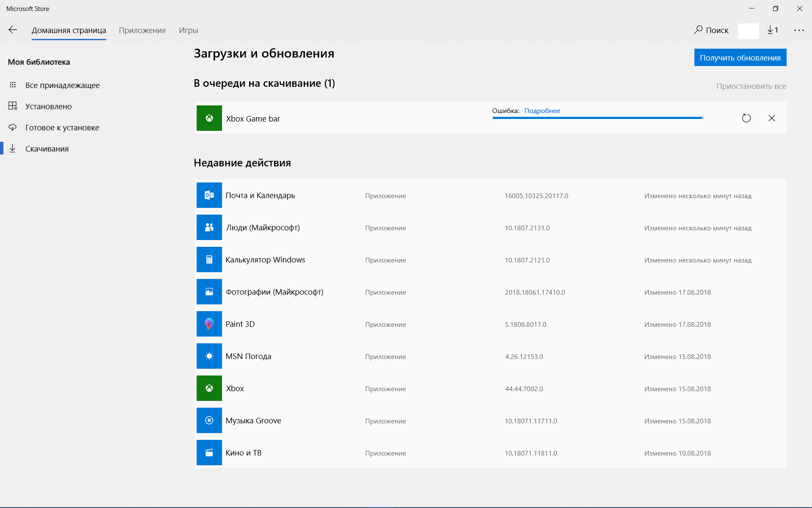Click the Люди (Майкрософт) app icon
The height and width of the screenshot is (508, 812).
tap(209, 227)
